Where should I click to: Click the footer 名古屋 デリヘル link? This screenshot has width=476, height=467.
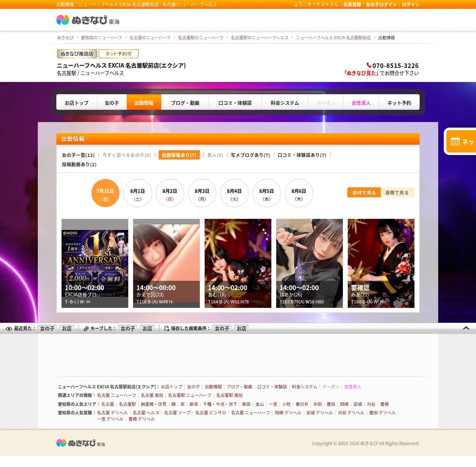[x=112, y=413]
